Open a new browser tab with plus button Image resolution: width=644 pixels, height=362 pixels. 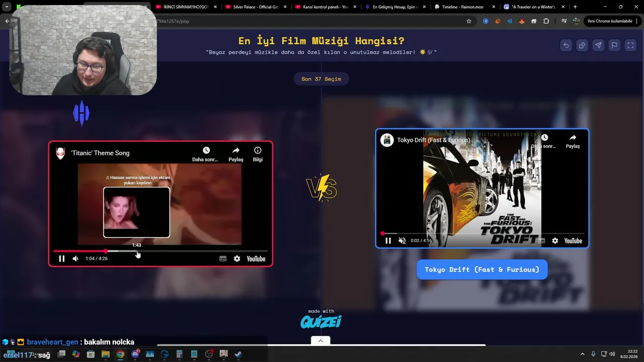pos(575,7)
